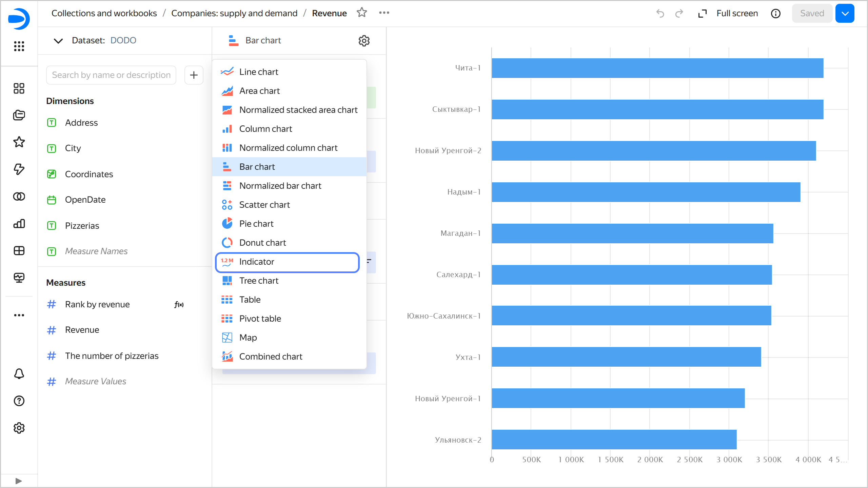The image size is (868, 488).
Task: Add workbook to favorites with star icon
Action: (362, 13)
